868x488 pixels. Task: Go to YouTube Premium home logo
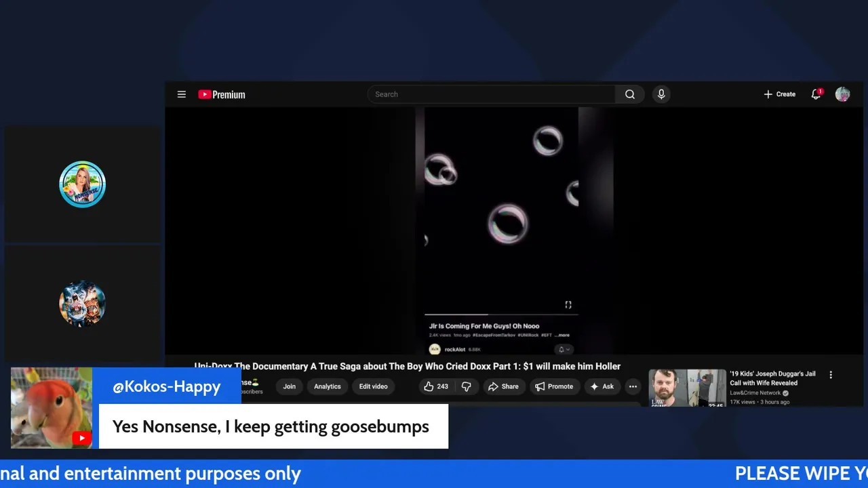[x=222, y=95]
